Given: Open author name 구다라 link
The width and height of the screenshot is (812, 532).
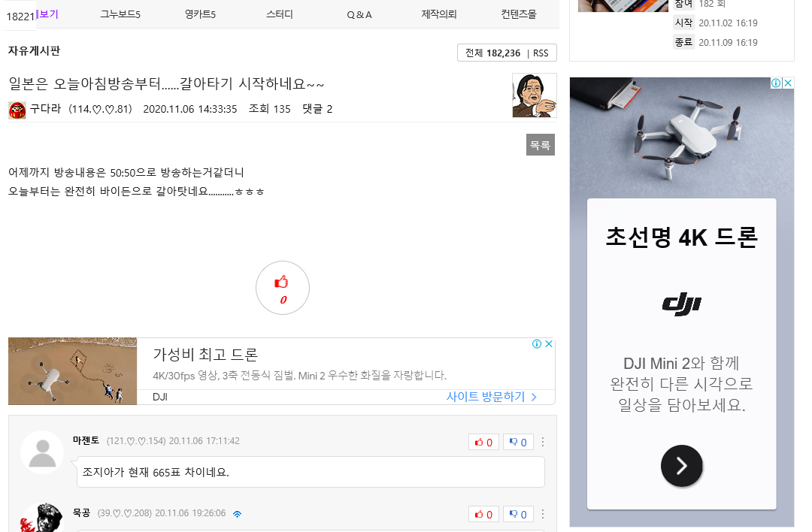Looking at the screenshot, I should (x=45, y=109).
